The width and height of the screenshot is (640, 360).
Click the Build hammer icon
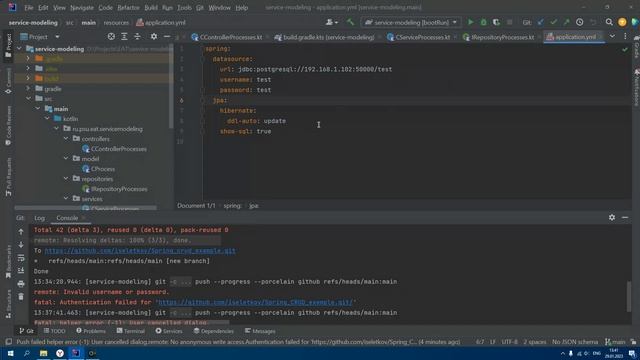pyautogui.click(x=350, y=22)
